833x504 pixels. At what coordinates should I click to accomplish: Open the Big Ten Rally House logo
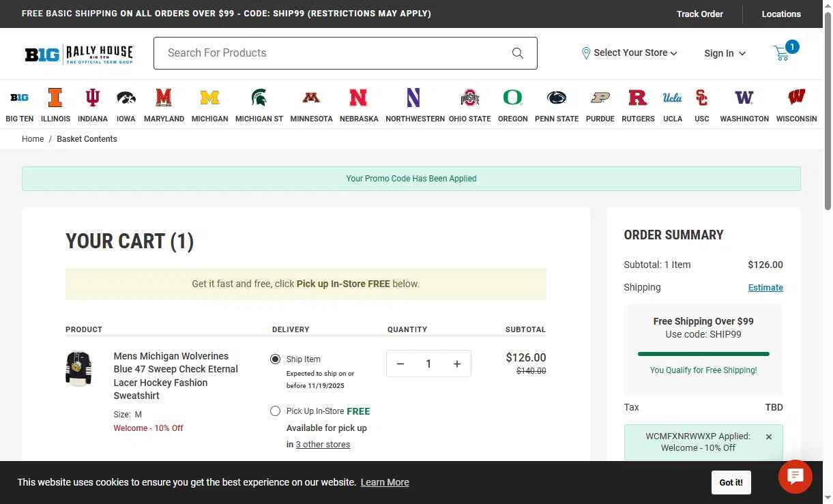coord(79,54)
